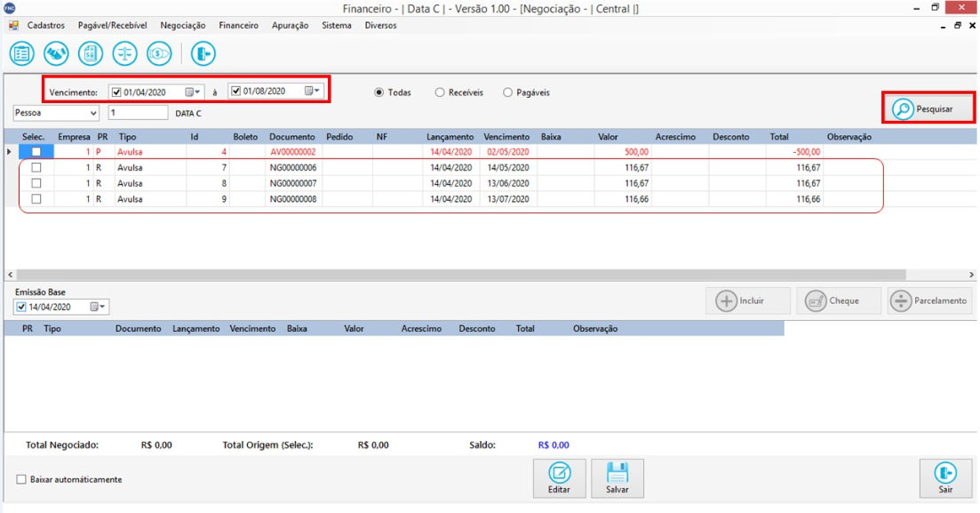The image size is (980, 513).
Task: Minimize the inner Negociação child window
Action: 943,26
